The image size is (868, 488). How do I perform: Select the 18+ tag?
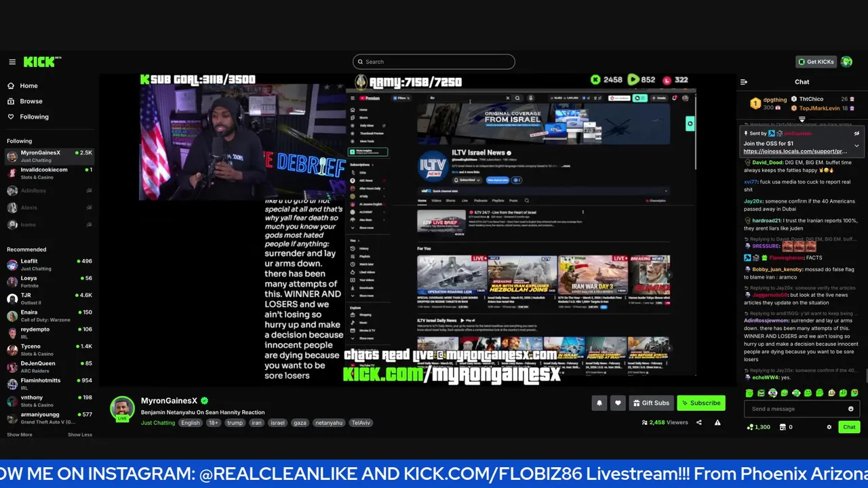pos(214,423)
